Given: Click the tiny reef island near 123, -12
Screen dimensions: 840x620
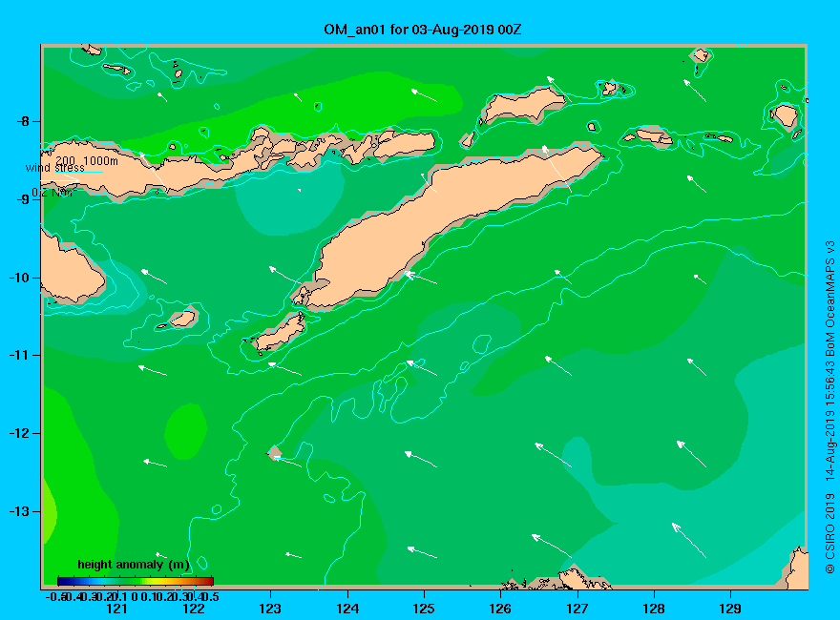Looking at the screenshot, I should [275, 453].
